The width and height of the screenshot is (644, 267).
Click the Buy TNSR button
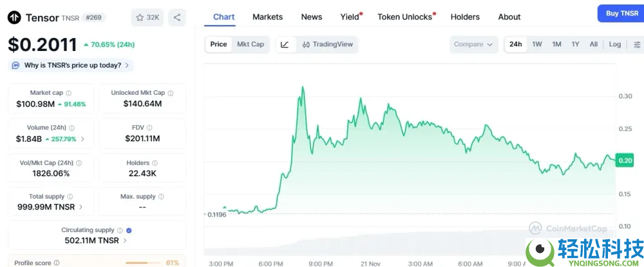620,14
